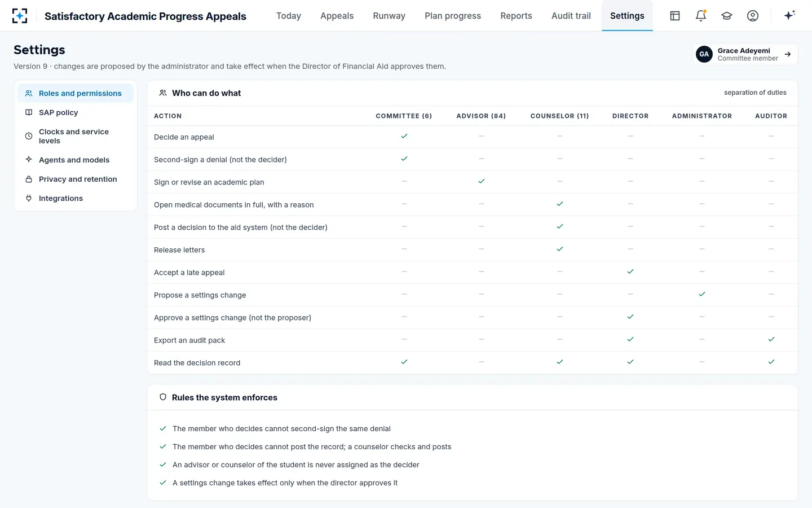The height and width of the screenshot is (508, 812).
Task: Click rule about director approving settings change
Action: coord(285,483)
